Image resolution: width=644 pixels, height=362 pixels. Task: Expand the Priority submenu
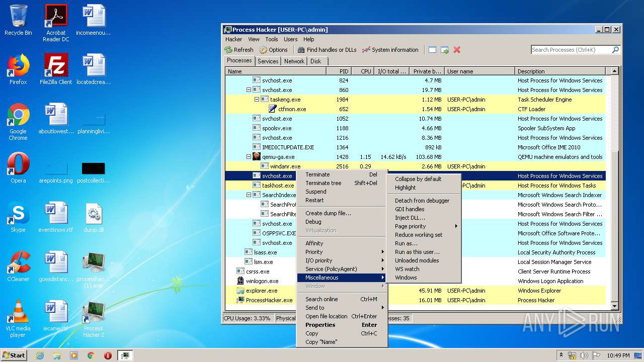tap(342, 252)
